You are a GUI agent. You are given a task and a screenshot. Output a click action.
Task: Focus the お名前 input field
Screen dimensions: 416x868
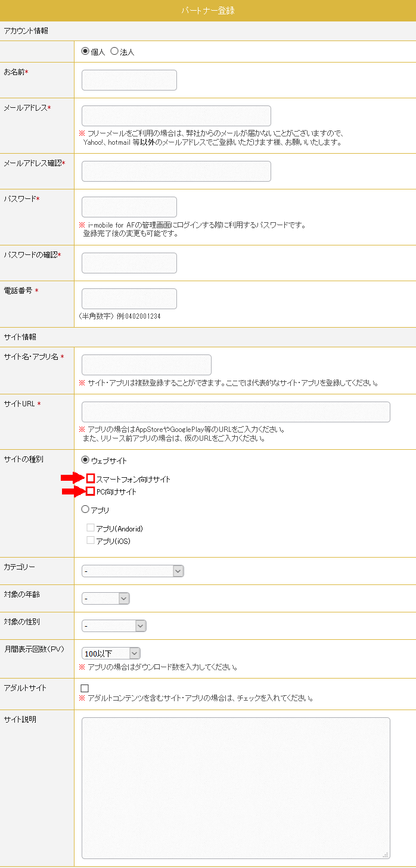pyautogui.click(x=129, y=80)
